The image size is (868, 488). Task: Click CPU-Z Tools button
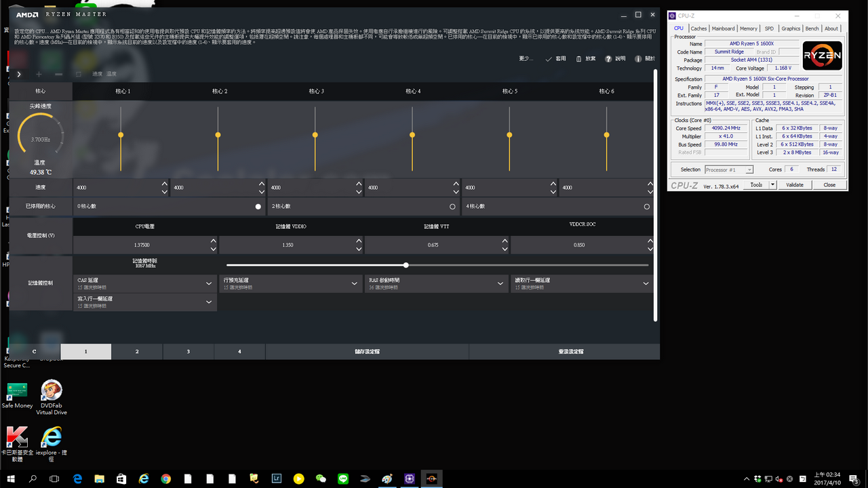coord(756,185)
